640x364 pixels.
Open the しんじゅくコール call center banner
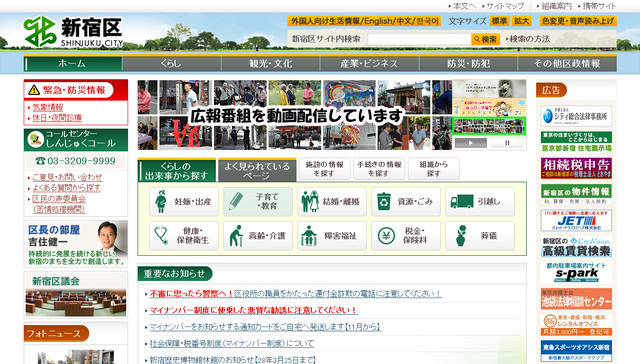click(76, 140)
